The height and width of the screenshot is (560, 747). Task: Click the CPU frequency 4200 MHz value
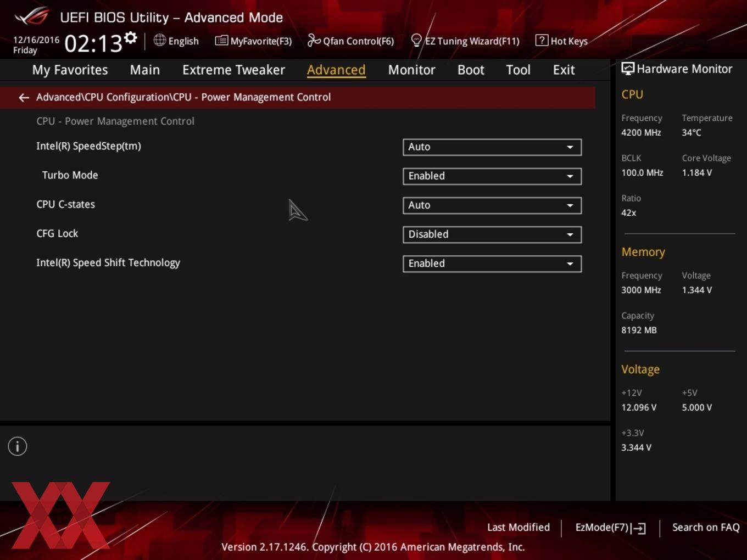click(x=641, y=132)
